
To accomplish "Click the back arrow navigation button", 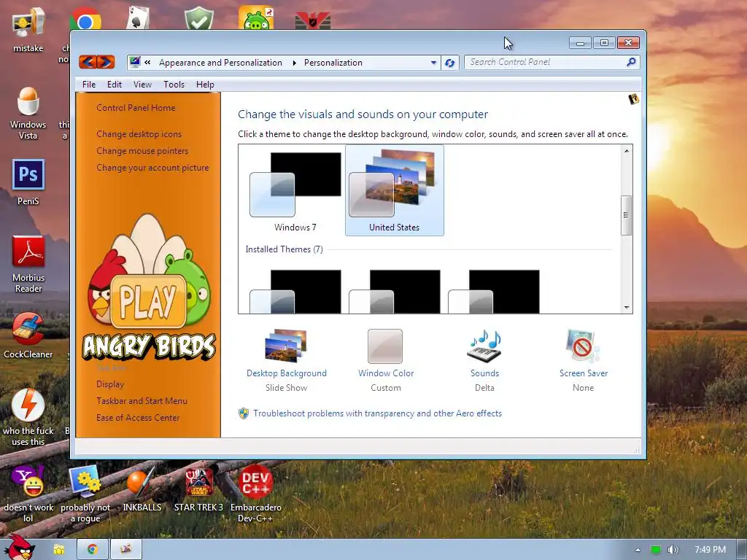I will click(x=88, y=62).
